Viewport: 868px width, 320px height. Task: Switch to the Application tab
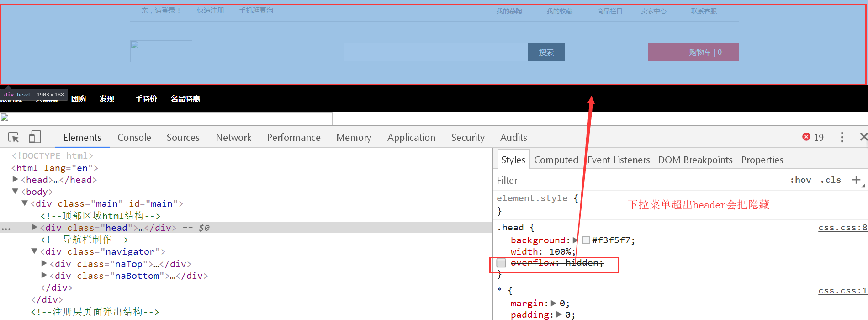pyautogui.click(x=411, y=138)
